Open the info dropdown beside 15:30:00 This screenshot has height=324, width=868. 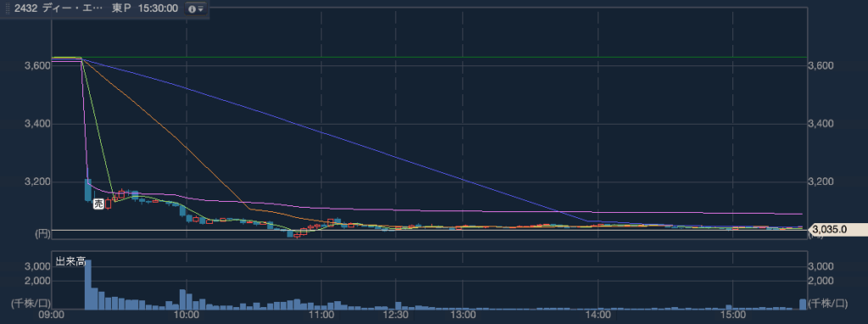pos(196,8)
